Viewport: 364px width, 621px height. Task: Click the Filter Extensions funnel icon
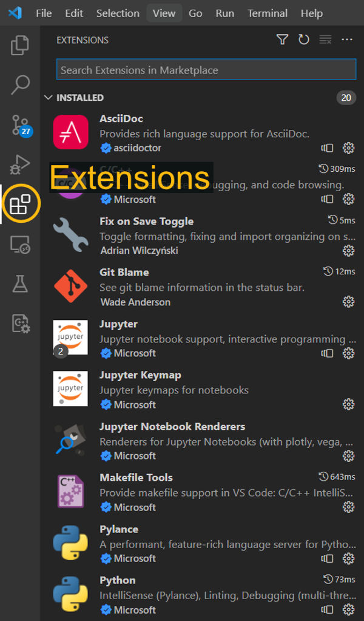click(x=282, y=39)
